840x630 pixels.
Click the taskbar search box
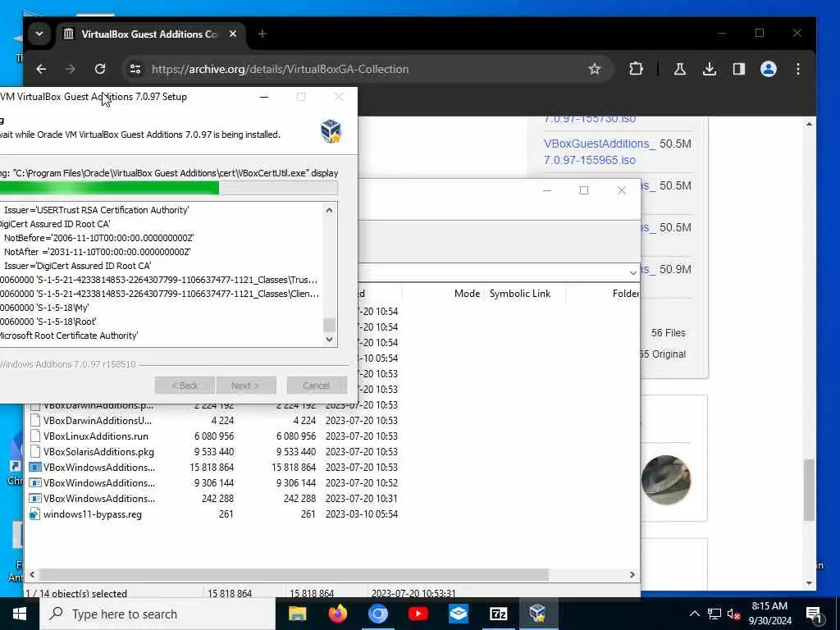[x=157, y=614]
